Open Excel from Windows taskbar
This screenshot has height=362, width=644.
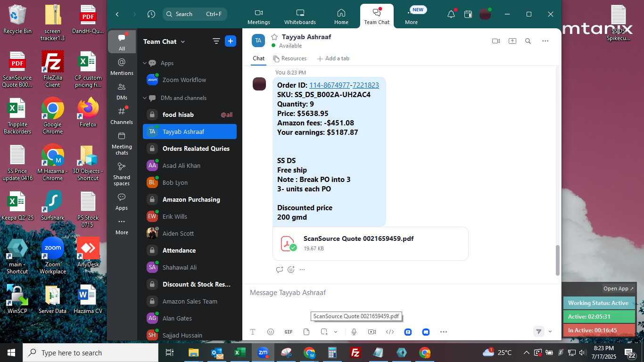coord(240,353)
